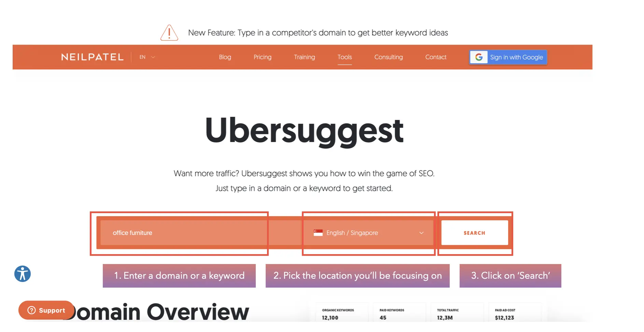This screenshot has width=644, height=332.
Task: Select the Tools menu item
Action: tap(345, 57)
